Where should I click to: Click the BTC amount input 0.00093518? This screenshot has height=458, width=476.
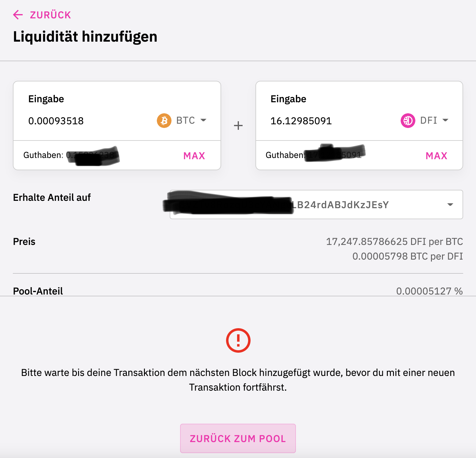56,121
